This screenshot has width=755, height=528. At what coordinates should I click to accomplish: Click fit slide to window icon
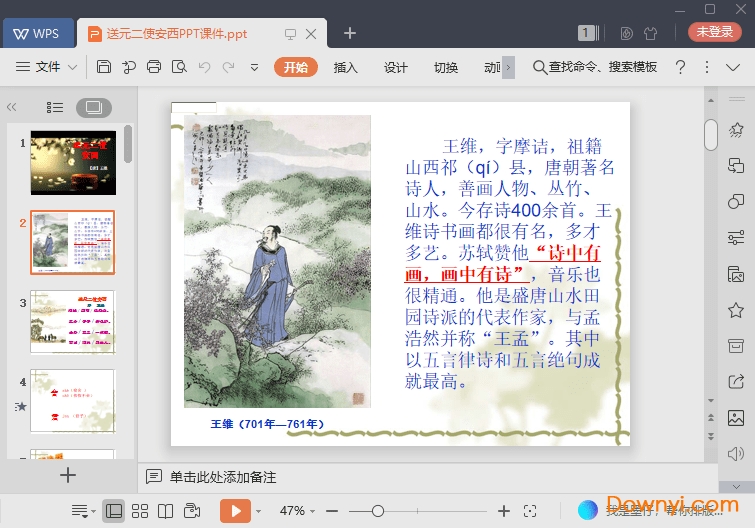coord(529,511)
